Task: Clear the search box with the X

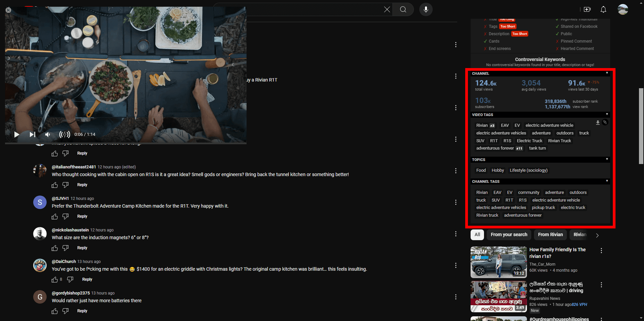Action: coord(387,9)
